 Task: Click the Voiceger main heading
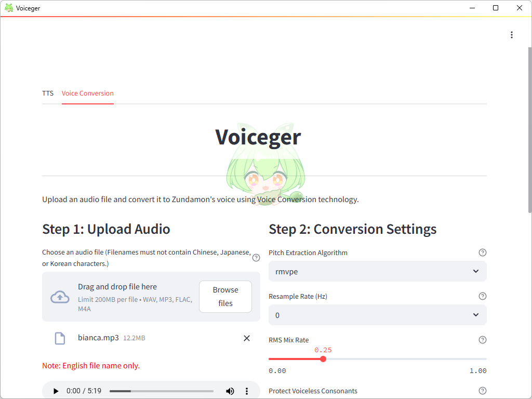tap(258, 137)
